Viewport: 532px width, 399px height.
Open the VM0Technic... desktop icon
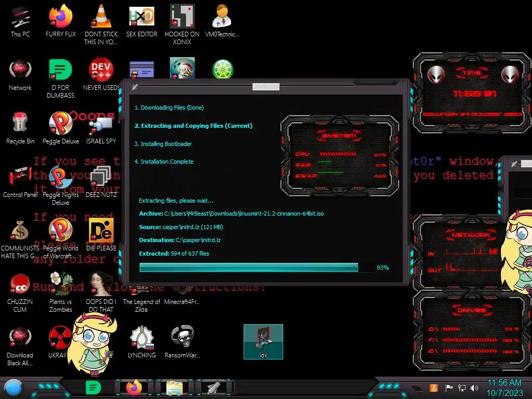coord(222,21)
